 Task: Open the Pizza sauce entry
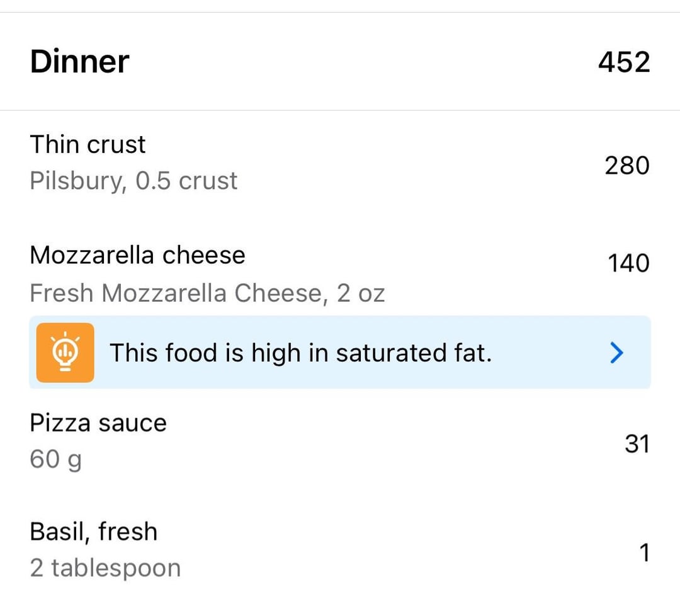340,441
